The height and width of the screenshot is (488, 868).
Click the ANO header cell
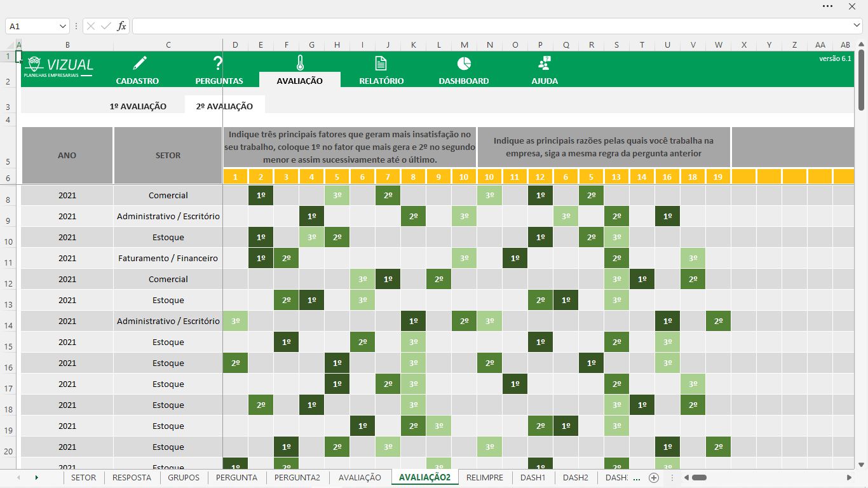(67, 155)
